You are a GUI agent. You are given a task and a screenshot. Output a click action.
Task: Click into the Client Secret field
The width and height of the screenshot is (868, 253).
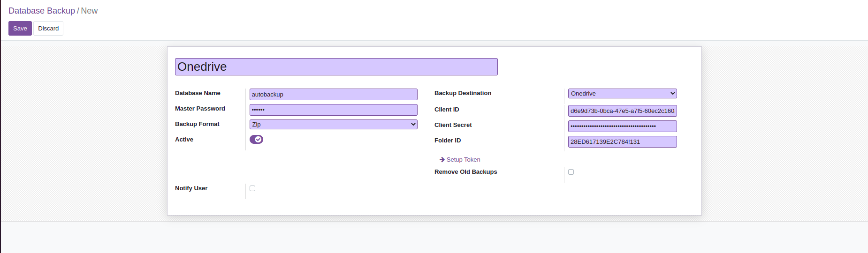tap(622, 126)
